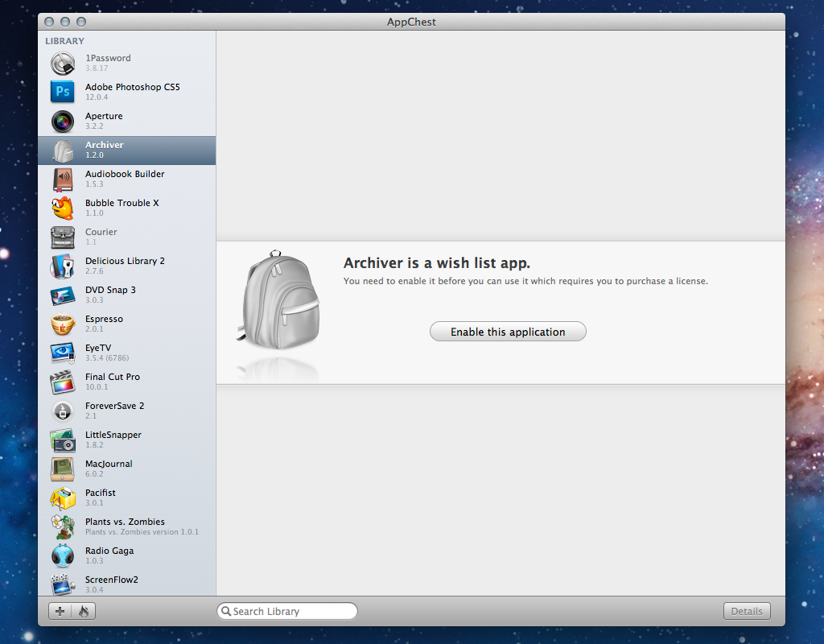Select the highlighted Archiver row name
Viewport: 824px width, 644px height.
(105, 145)
